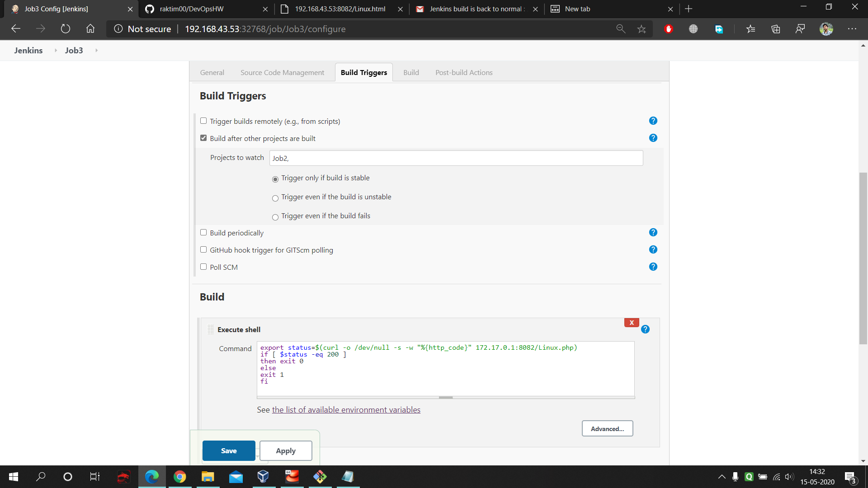This screenshot has width=868, height=488.
Task: Uncheck Build after other projects are built
Action: pos(203,138)
